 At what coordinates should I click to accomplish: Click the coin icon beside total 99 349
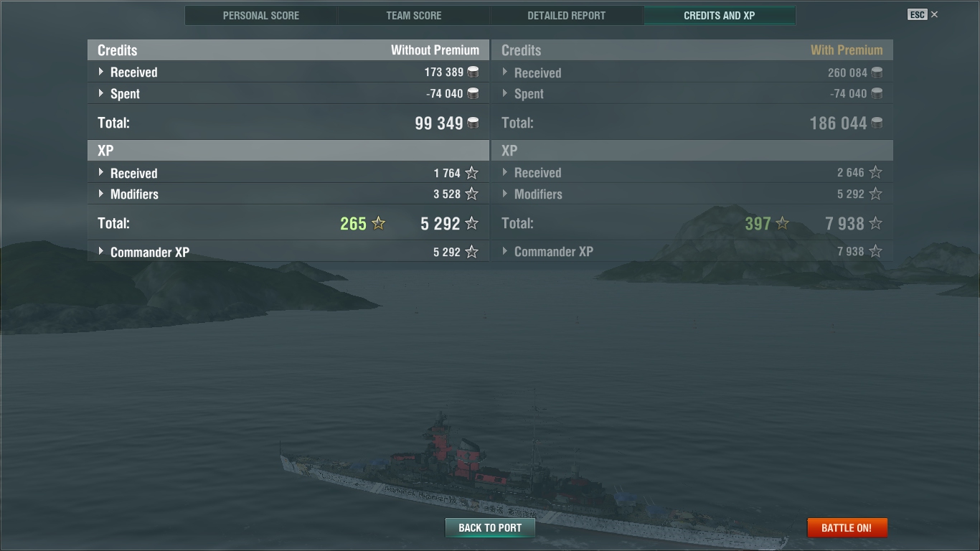tap(473, 123)
